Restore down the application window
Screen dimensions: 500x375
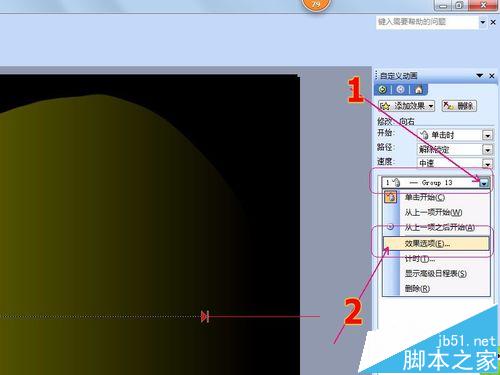pyautogui.click(x=460, y=5)
